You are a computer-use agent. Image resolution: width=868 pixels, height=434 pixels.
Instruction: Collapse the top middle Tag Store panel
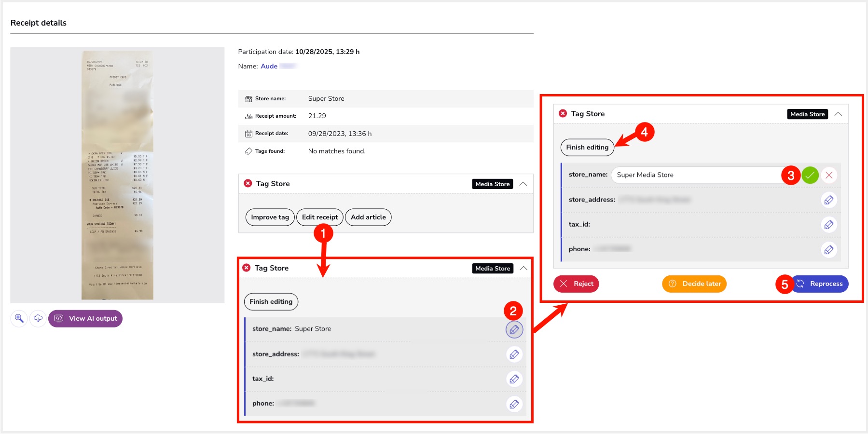coord(523,184)
